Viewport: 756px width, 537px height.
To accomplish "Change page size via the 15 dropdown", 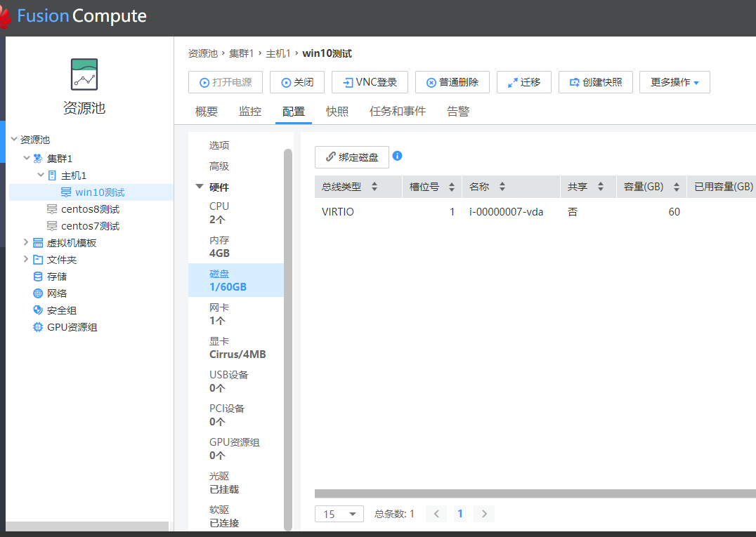I will pos(339,514).
